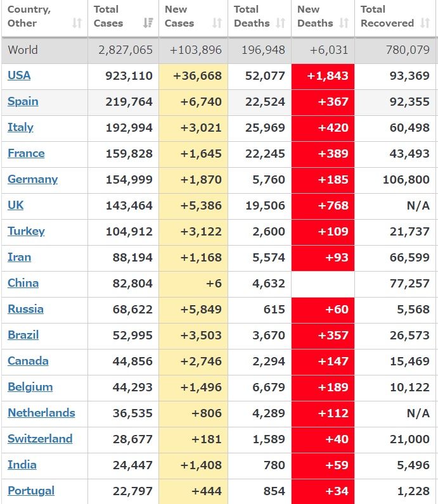The height and width of the screenshot is (504, 438).
Task: Click the sort icon in New Cases header
Action: (x=217, y=23)
